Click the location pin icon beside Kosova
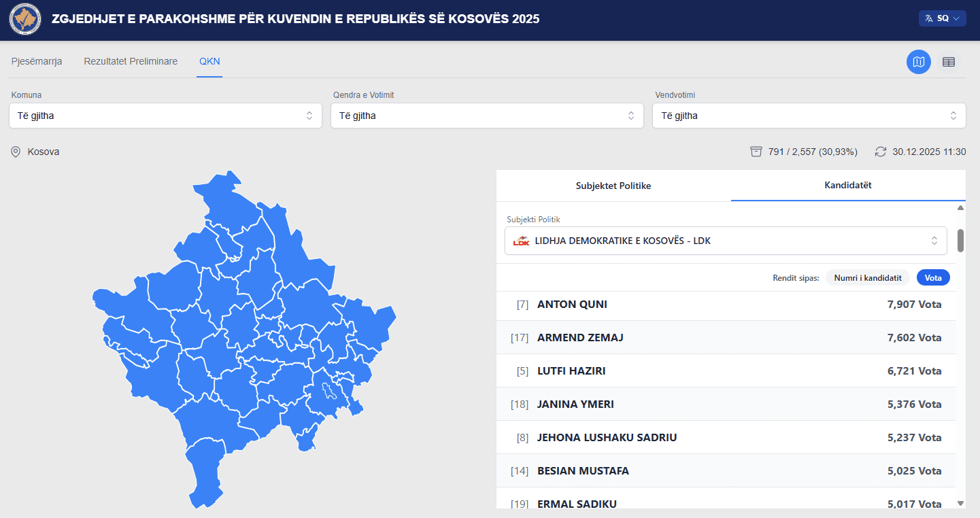The image size is (980, 518). (16, 152)
